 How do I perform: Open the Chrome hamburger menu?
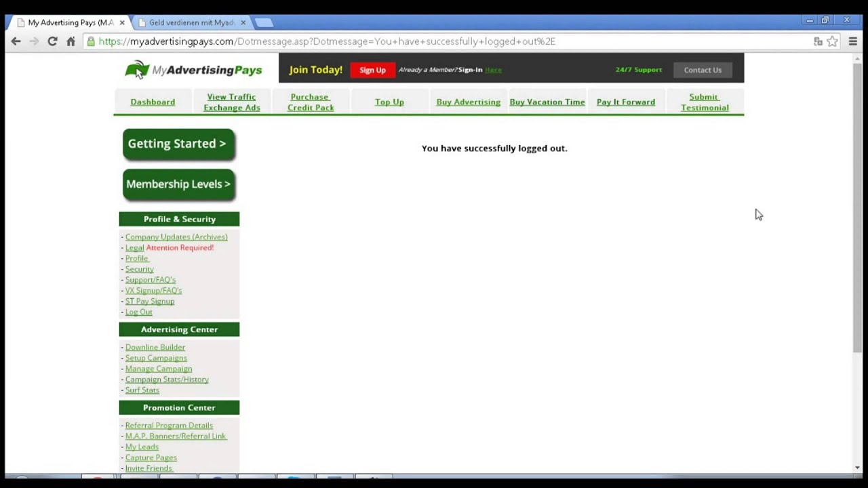click(x=853, y=41)
